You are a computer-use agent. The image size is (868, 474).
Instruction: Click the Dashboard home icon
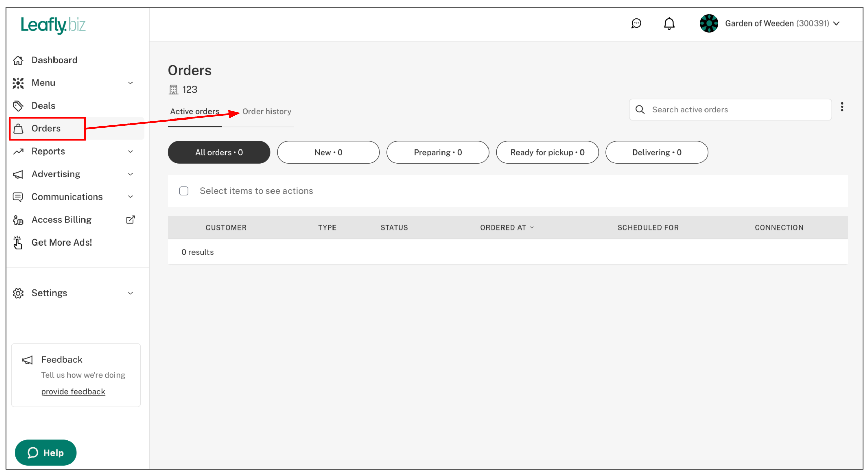pos(18,60)
